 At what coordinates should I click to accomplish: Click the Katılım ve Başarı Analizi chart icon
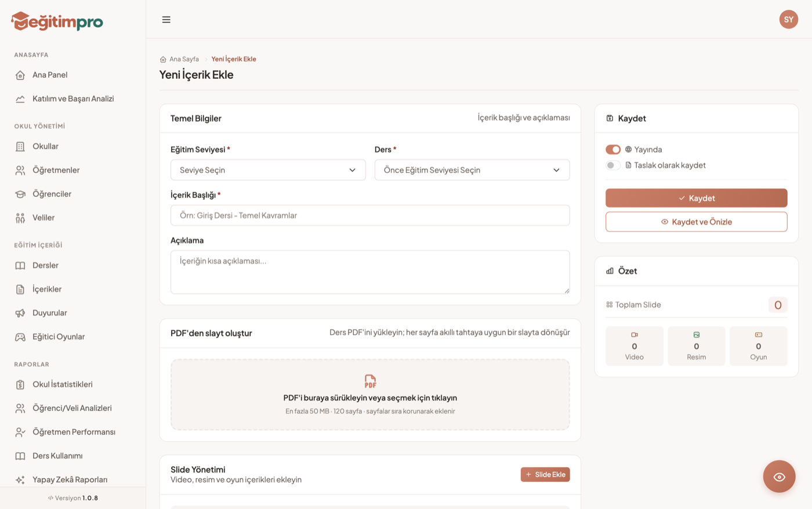[x=20, y=99]
